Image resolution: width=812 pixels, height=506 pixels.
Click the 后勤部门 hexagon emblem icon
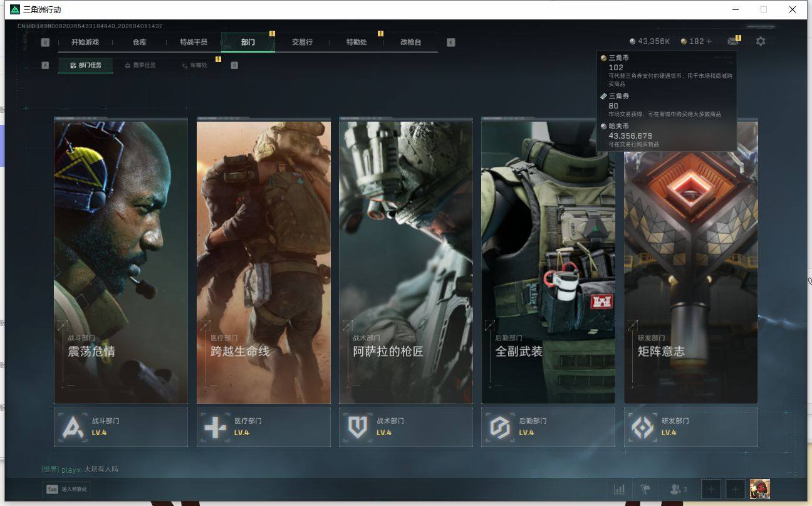click(x=499, y=428)
